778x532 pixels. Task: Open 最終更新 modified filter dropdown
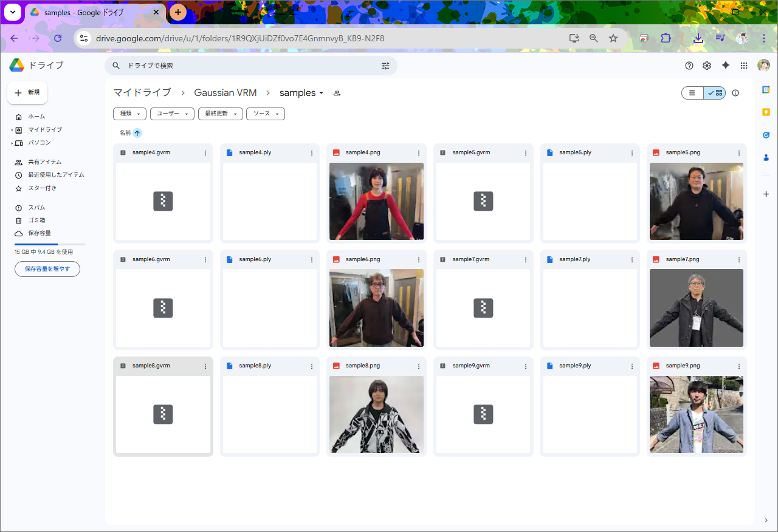(x=221, y=114)
